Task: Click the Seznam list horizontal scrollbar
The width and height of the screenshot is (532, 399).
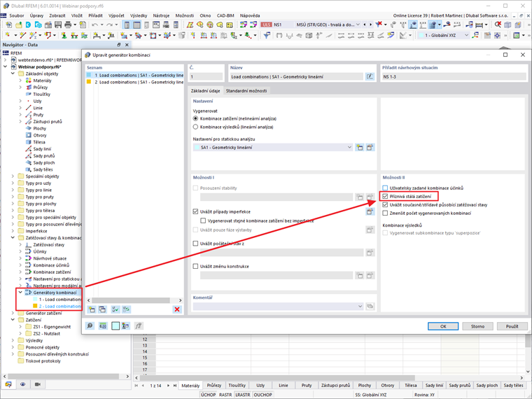Action: coord(131,300)
